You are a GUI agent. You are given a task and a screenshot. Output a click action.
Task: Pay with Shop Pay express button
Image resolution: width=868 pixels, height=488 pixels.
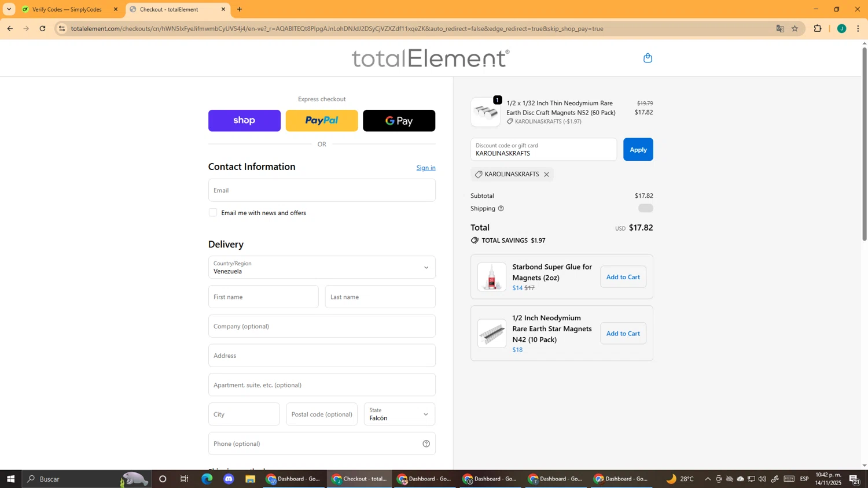click(x=244, y=121)
